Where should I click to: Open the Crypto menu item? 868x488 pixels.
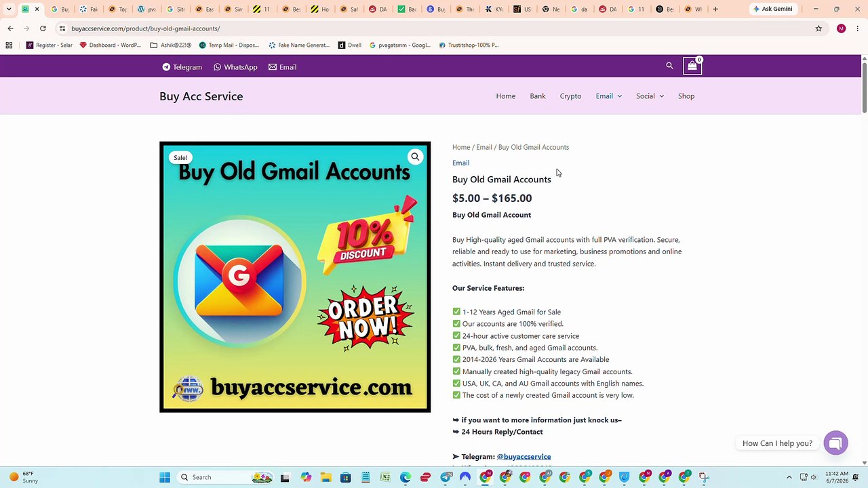pyautogui.click(x=570, y=96)
